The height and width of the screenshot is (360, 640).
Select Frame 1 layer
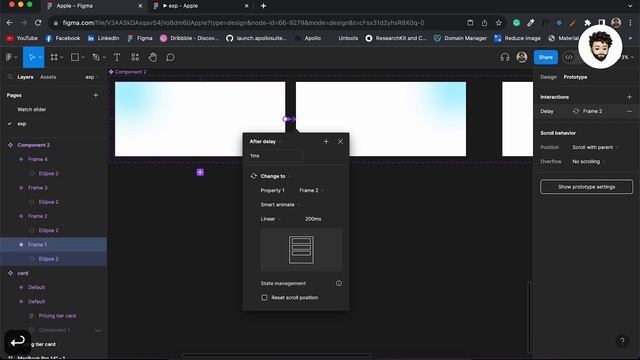[x=53, y=244]
